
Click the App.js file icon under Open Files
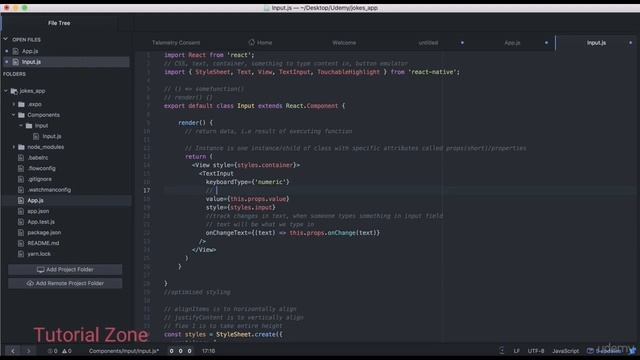tap(16, 51)
